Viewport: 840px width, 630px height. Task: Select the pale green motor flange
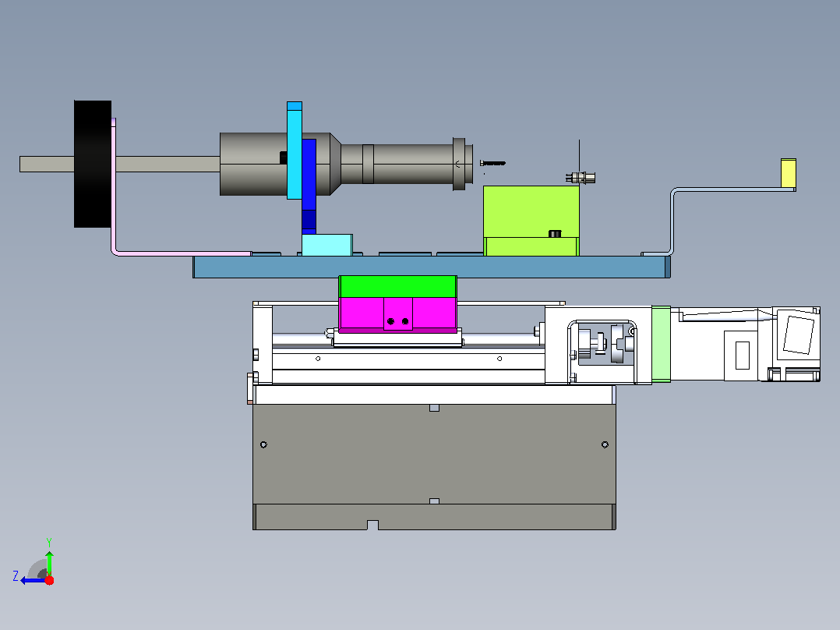661,344
